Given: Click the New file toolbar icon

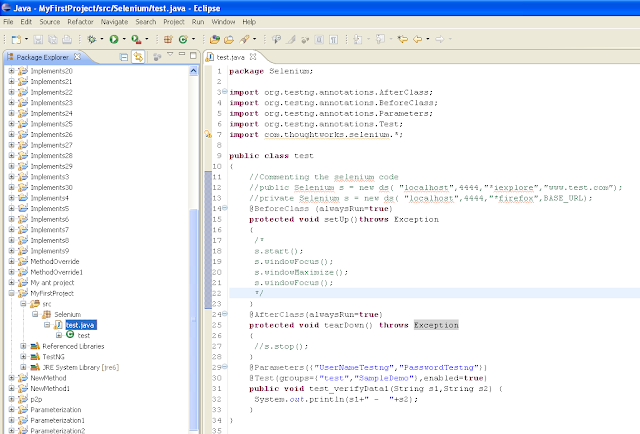Looking at the screenshot, I should click(x=16, y=39).
